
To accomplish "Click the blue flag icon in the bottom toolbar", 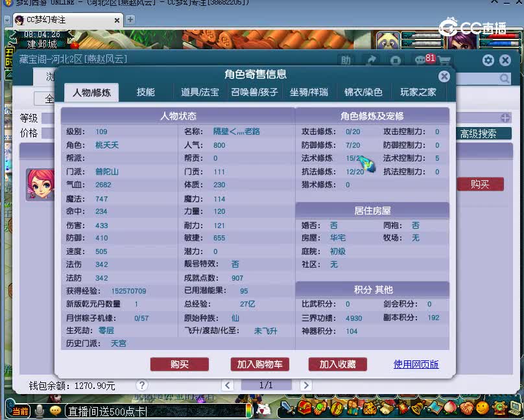I will click(x=435, y=408).
